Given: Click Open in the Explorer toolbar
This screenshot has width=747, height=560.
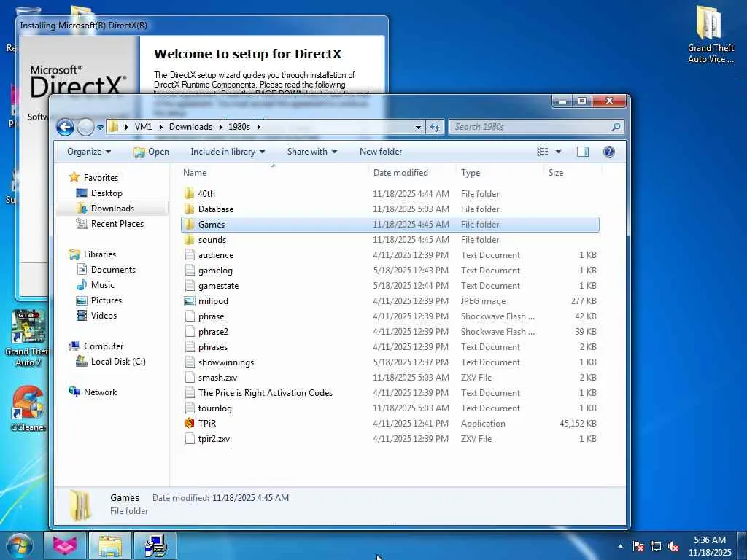Looking at the screenshot, I should coord(151,152).
